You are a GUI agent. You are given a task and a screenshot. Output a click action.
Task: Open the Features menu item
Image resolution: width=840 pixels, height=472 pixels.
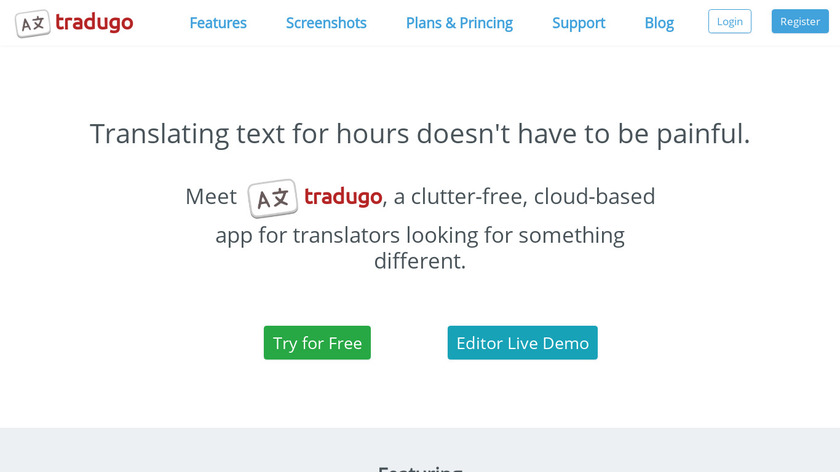(218, 22)
